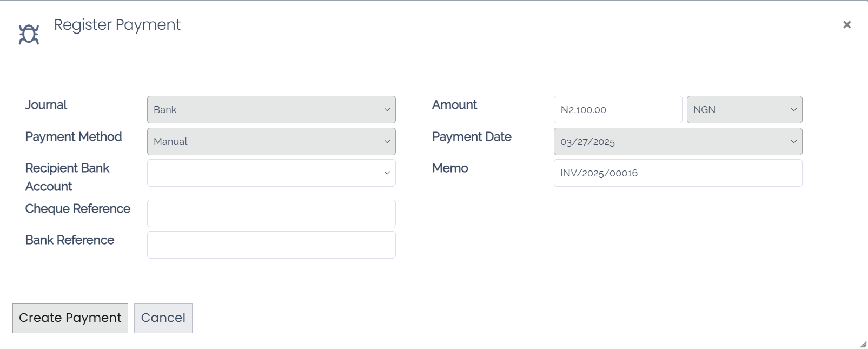
Task: Focus the Bank Reference text field
Action: pos(271,245)
